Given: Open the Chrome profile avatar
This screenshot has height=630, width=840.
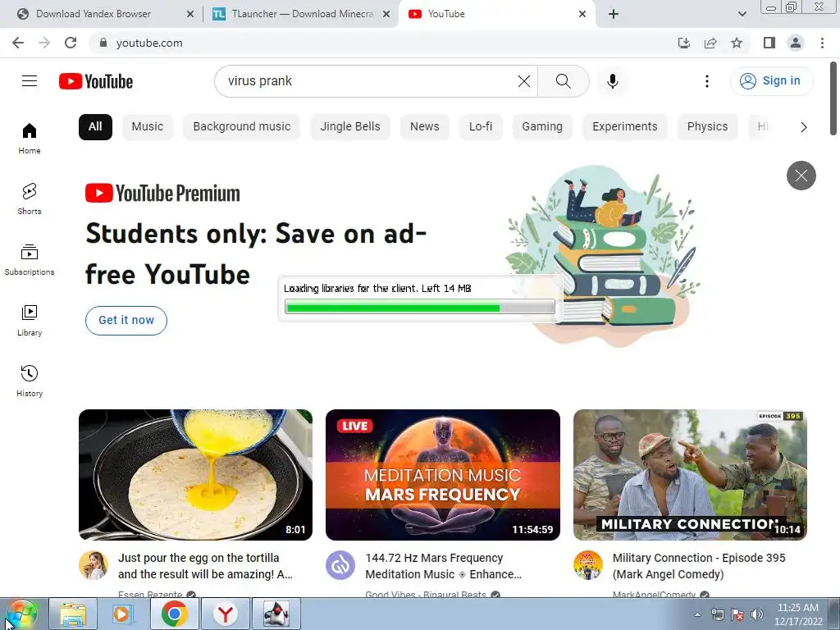Looking at the screenshot, I should [x=796, y=43].
